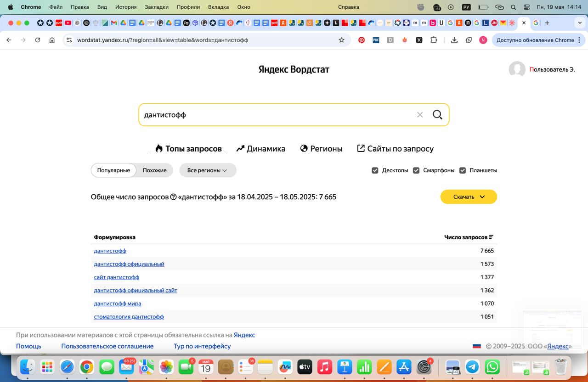Toggle the Планшеты checkbox
Viewport: 588px width, 382px height.
coord(463,170)
